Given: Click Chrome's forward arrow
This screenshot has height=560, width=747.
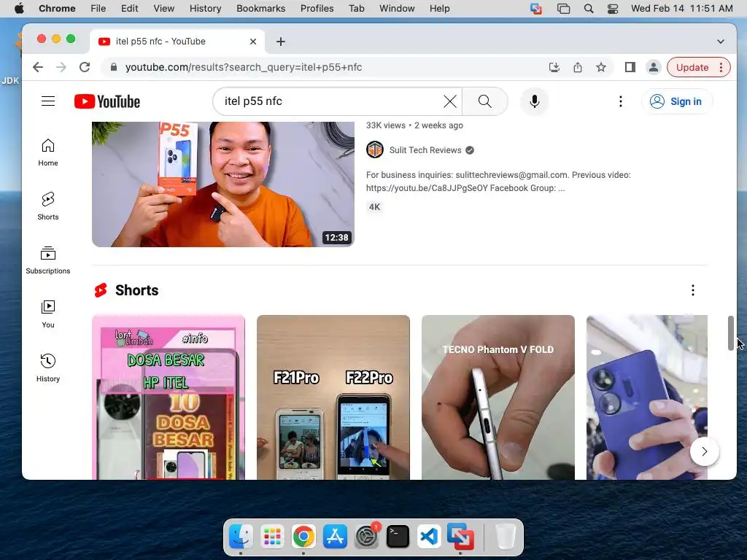Looking at the screenshot, I should [x=61, y=67].
